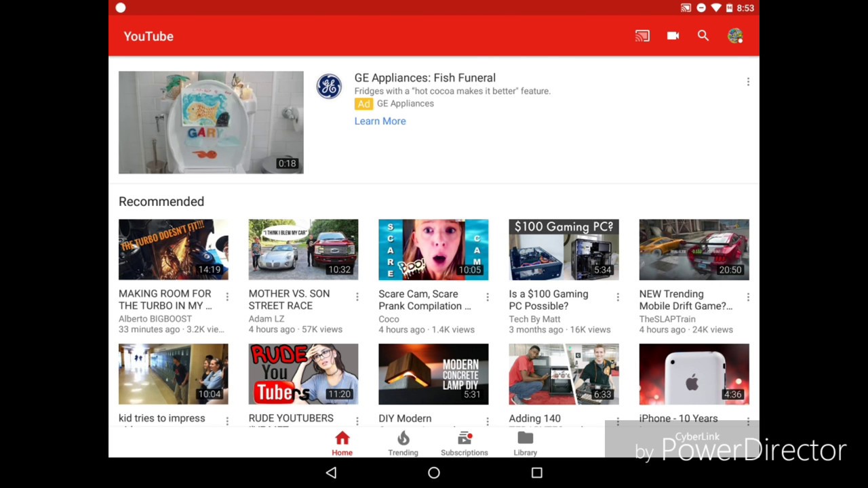Select channel name Coco
Screen dimensions: 868x488
pyautogui.click(x=389, y=319)
